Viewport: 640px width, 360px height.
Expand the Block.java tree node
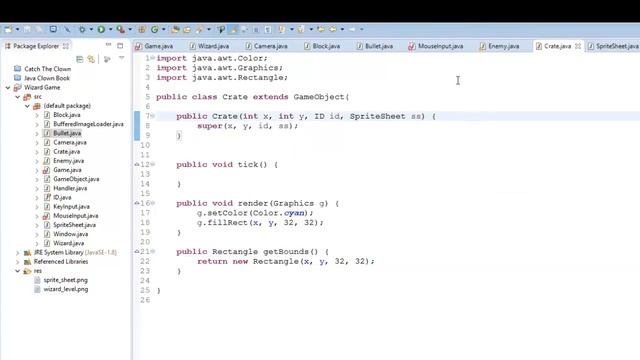tap(37, 115)
